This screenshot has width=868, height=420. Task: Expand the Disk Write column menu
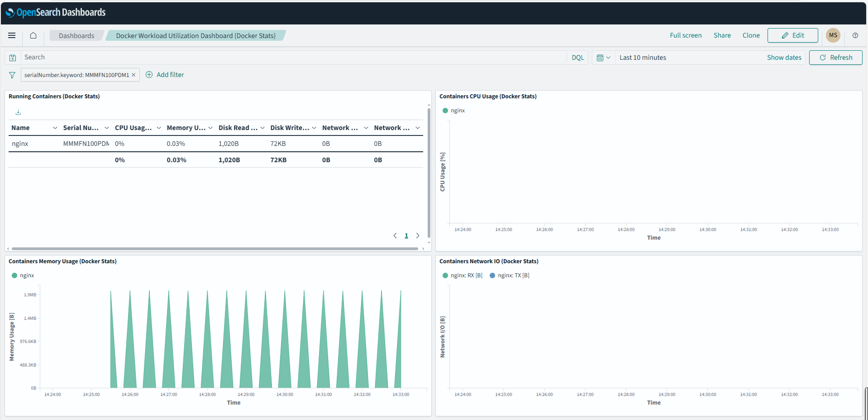pyautogui.click(x=314, y=128)
